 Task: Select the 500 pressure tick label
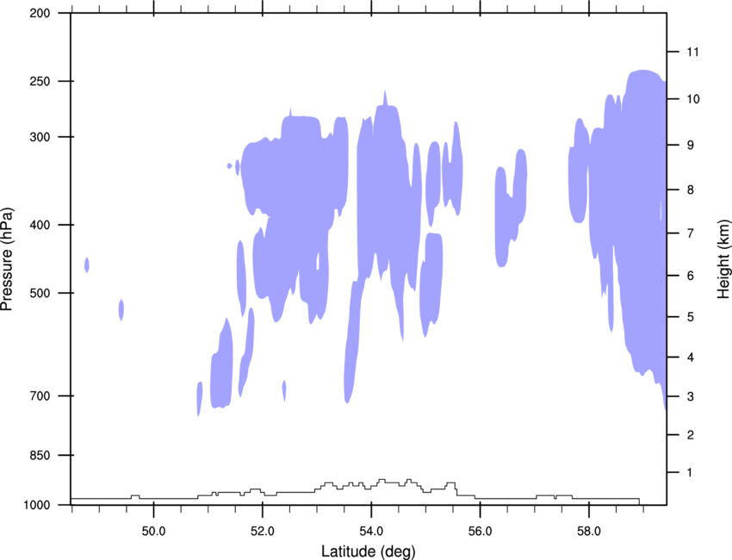[40, 293]
